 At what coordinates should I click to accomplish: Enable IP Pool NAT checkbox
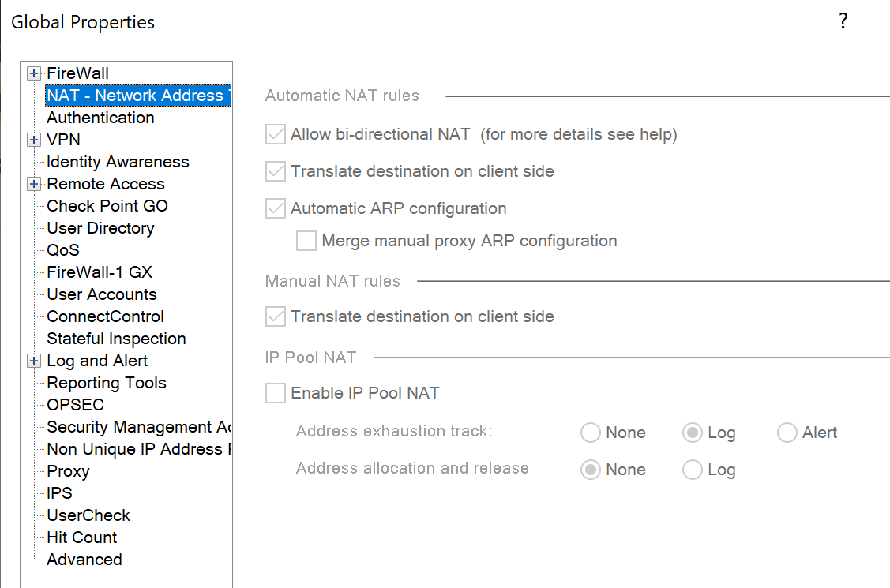[276, 393]
